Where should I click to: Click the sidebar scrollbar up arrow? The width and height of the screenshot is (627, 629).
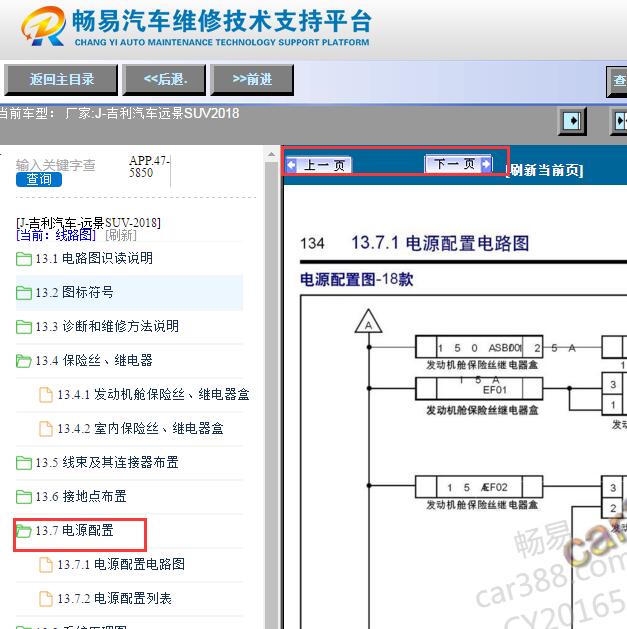click(x=272, y=154)
